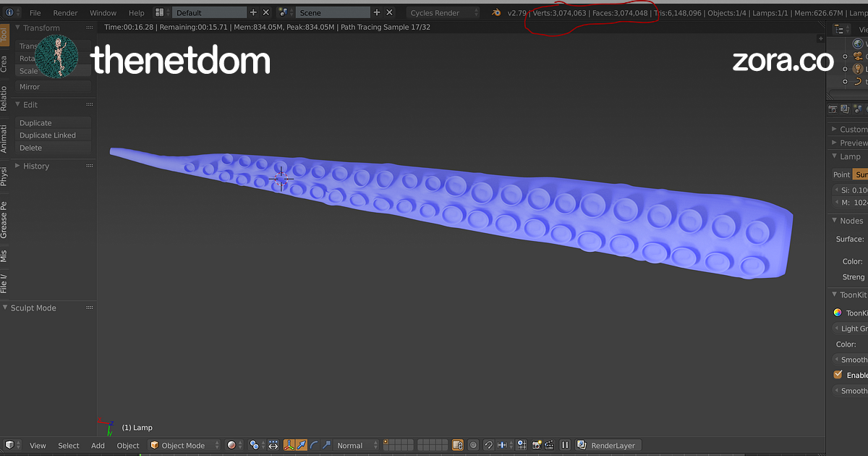Image resolution: width=868 pixels, height=456 pixels.
Task: Open the Physics tab in the tool shelf
Action: 4,176
